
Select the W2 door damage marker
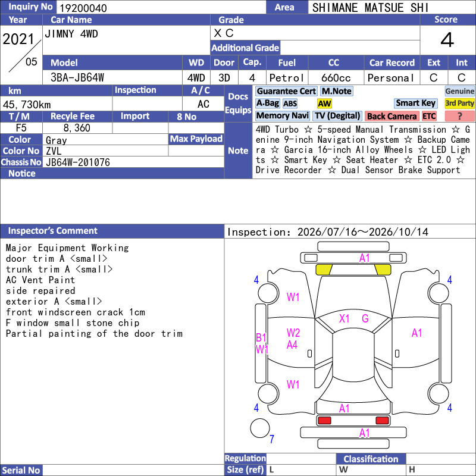click(x=293, y=333)
